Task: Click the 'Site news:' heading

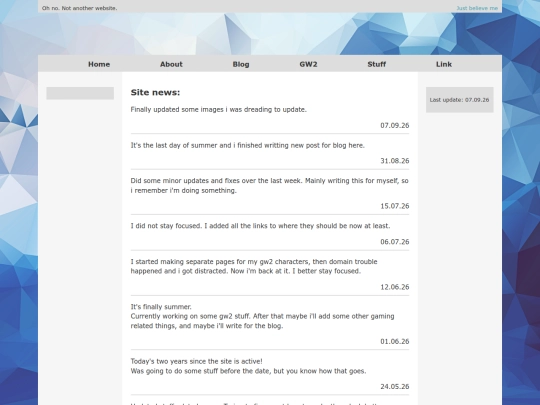Action: [155, 92]
